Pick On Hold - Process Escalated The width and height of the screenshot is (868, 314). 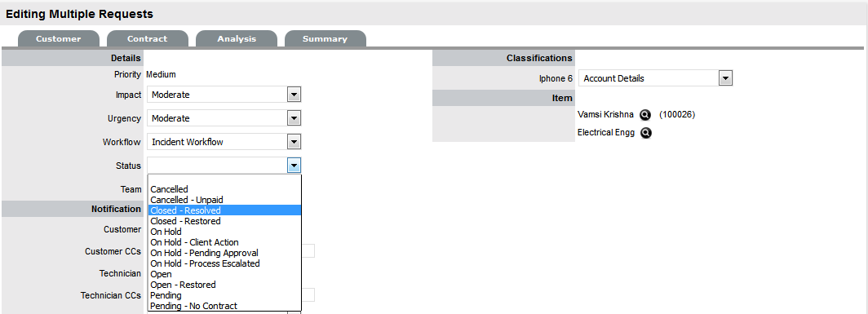224,263
